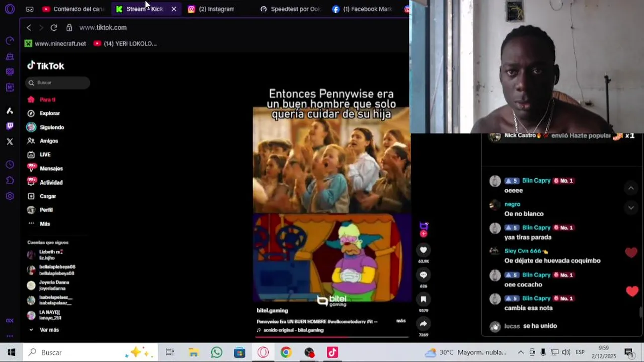Open the LIVE section

pyautogui.click(x=39, y=155)
